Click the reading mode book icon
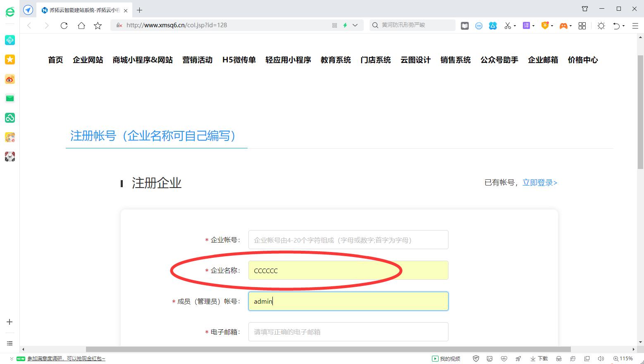 tap(465, 25)
